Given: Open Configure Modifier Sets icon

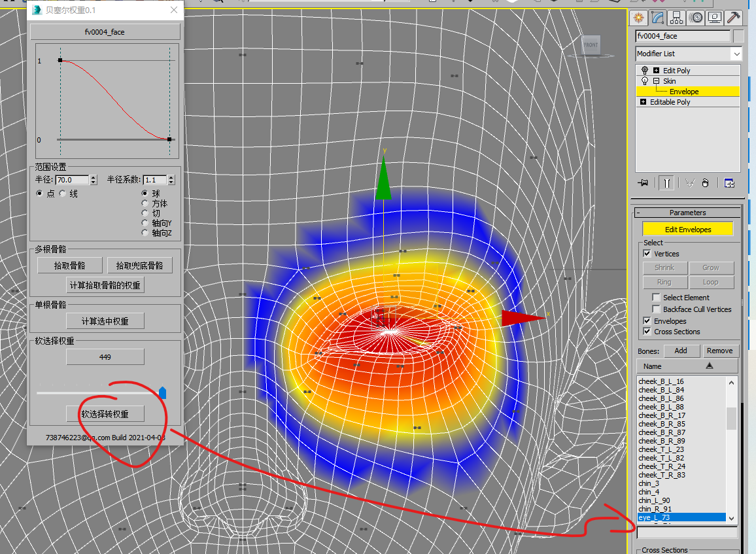Looking at the screenshot, I should [x=729, y=183].
